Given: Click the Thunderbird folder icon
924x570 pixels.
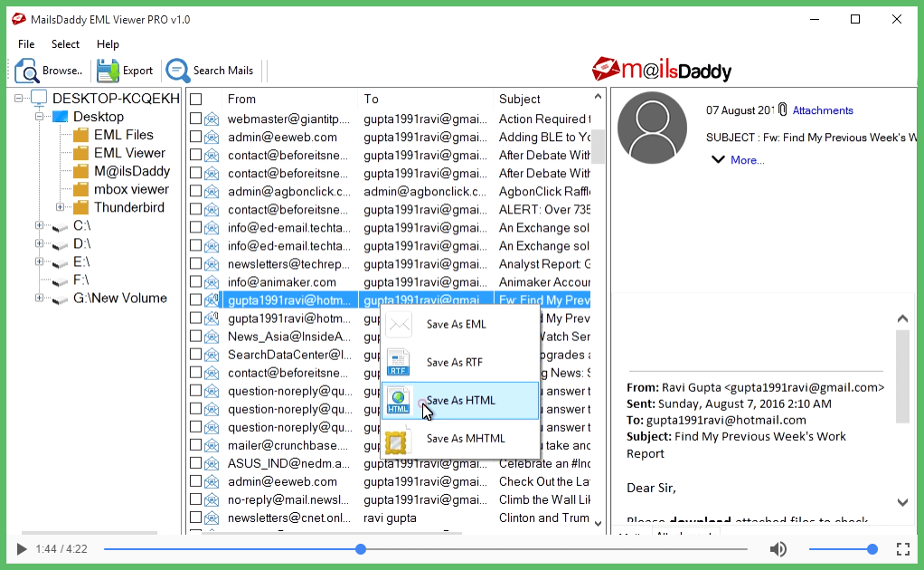Looking at the screenshot, I should 80,207.
